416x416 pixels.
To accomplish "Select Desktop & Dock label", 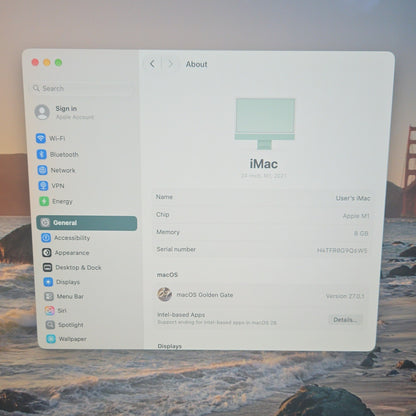I will pos(78,267).
